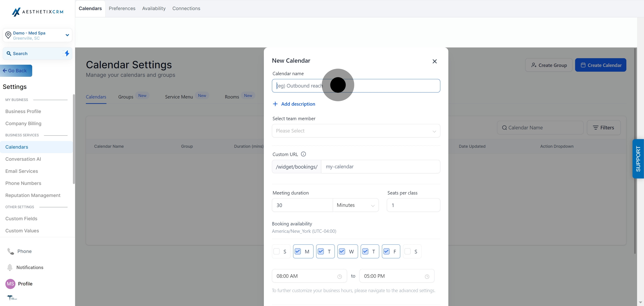Uncheck the Friday availability checkbox
Image resolution: width=644 pixels, height=306 pixels.
click(386, 251)
